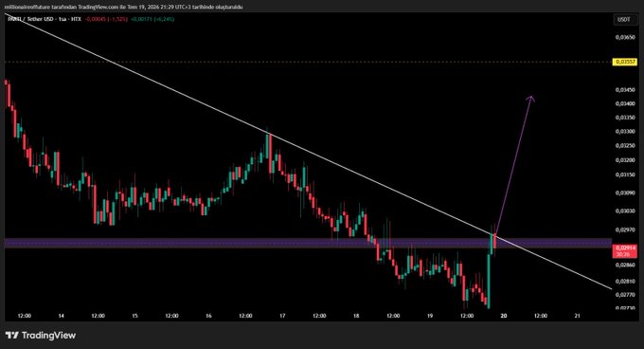Click the 0,03250 price scale label
This screenshot has width=644, height=349.
(625, 145)
